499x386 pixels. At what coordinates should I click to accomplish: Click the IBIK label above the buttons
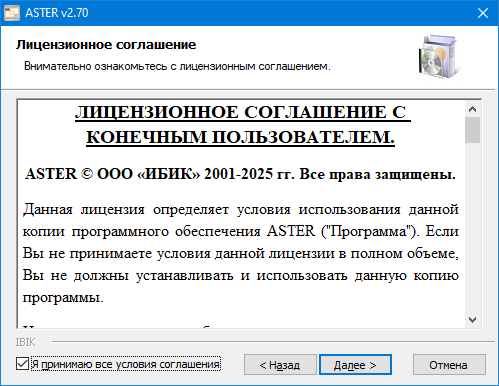click(25, 342)
